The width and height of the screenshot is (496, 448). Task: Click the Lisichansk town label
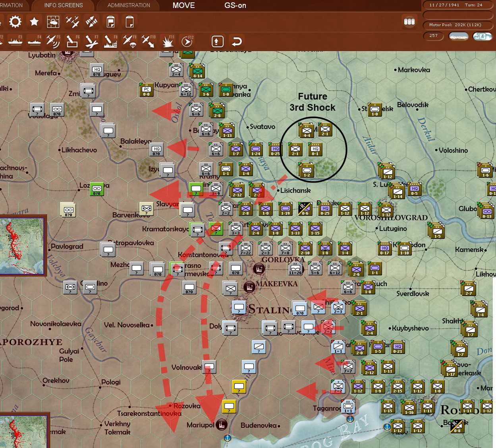point(295,190)
